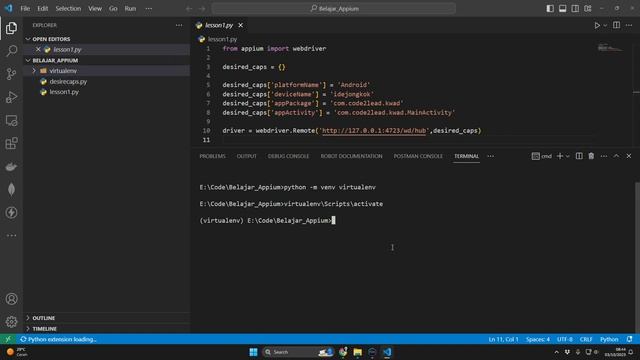Expand the Outline section
Viewport: 640px width, 360px height.
click(107, 318)
